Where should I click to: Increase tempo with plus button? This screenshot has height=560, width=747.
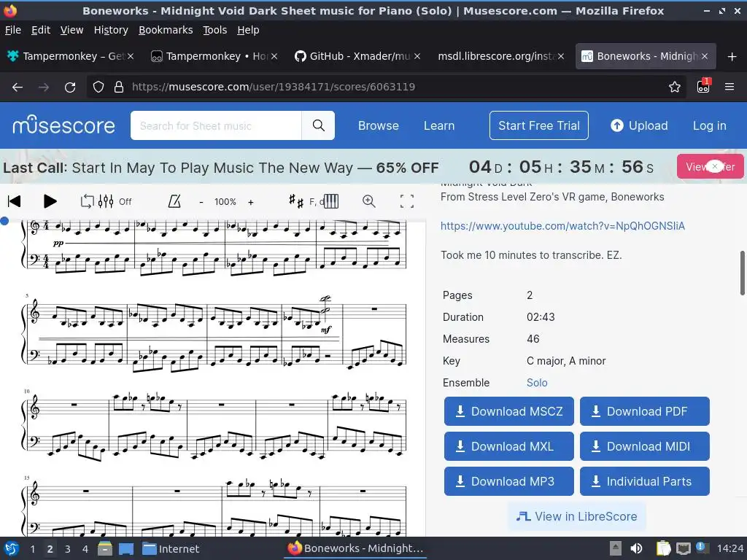251,202
